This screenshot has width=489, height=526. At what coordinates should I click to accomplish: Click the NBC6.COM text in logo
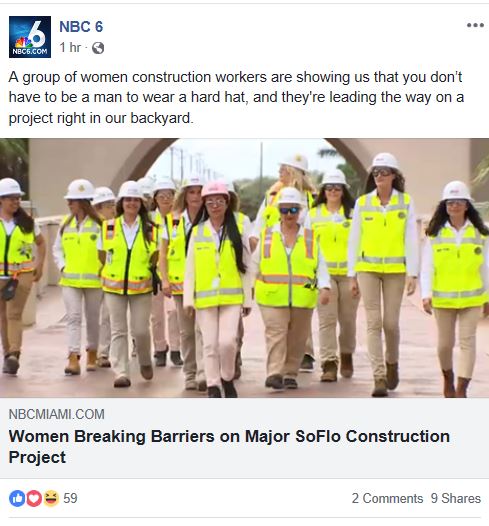(30, 52)
